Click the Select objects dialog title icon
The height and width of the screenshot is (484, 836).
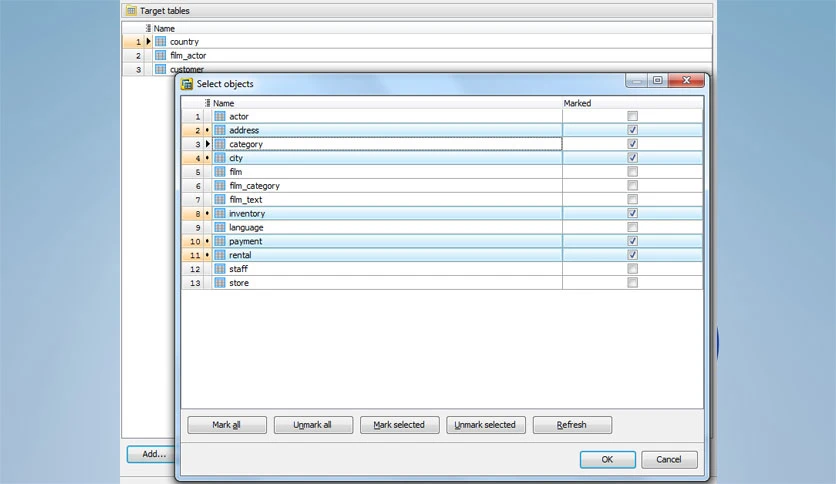tap(187, 84)
